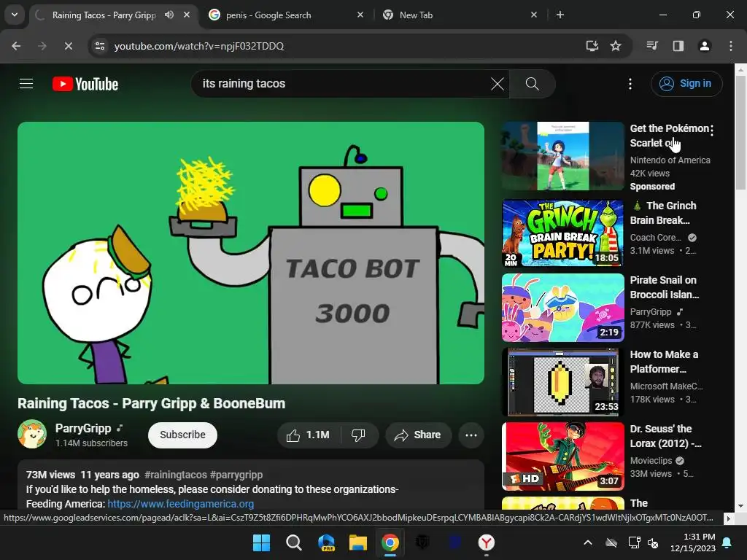Open Pirate Snail on Broccoli Island title

click(664, 287)
